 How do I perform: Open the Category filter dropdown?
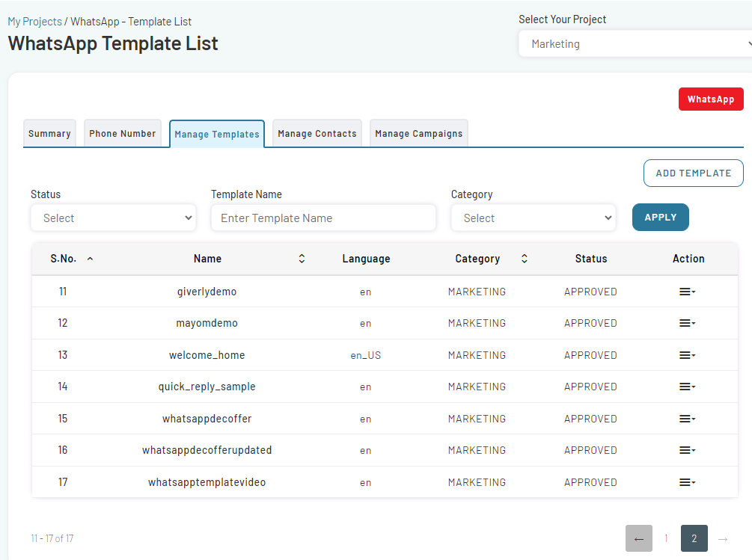point(533,218)
